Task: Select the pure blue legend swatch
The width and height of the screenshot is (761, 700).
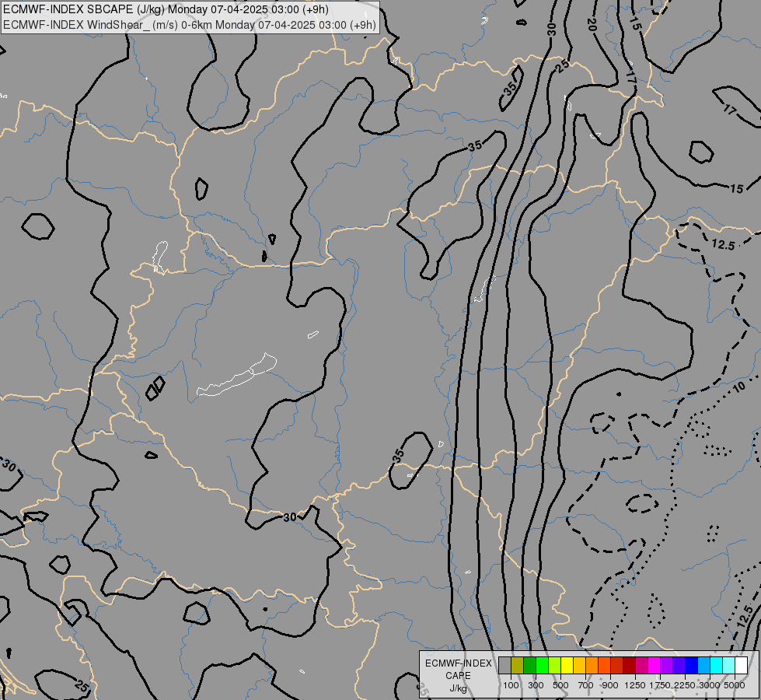Action: pos(691,665)
